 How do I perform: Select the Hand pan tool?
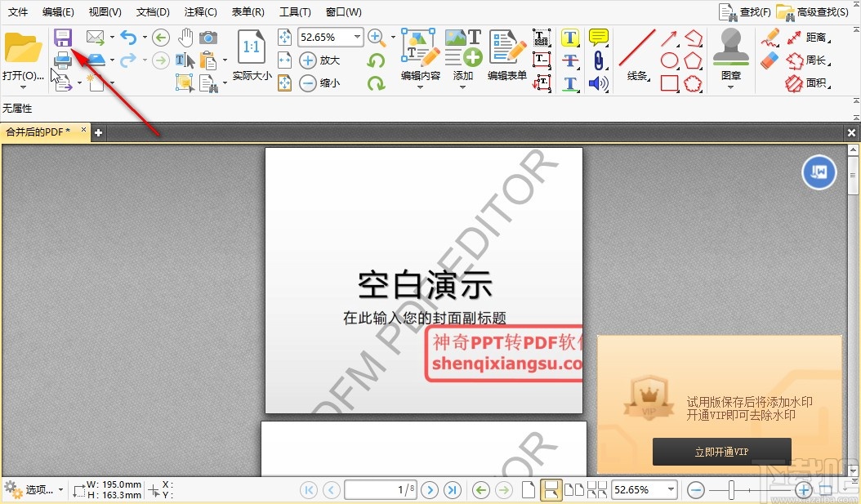(186, 38)
